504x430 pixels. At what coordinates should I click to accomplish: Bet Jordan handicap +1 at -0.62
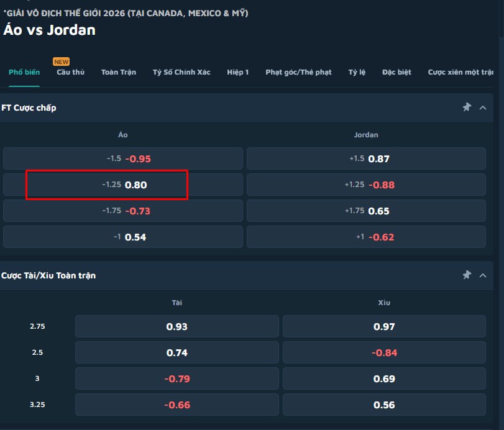click(x=366, y=237)
